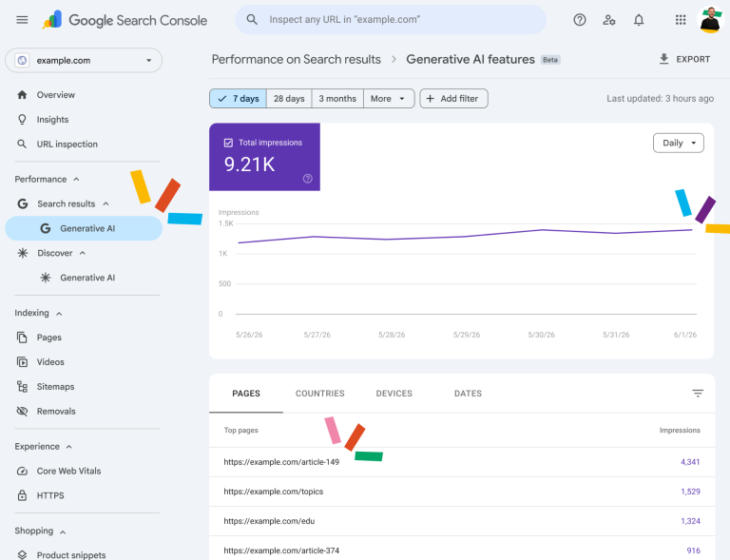Click the table filter rows icon
This screenshot has width=730, height=560.
[698, 394]
